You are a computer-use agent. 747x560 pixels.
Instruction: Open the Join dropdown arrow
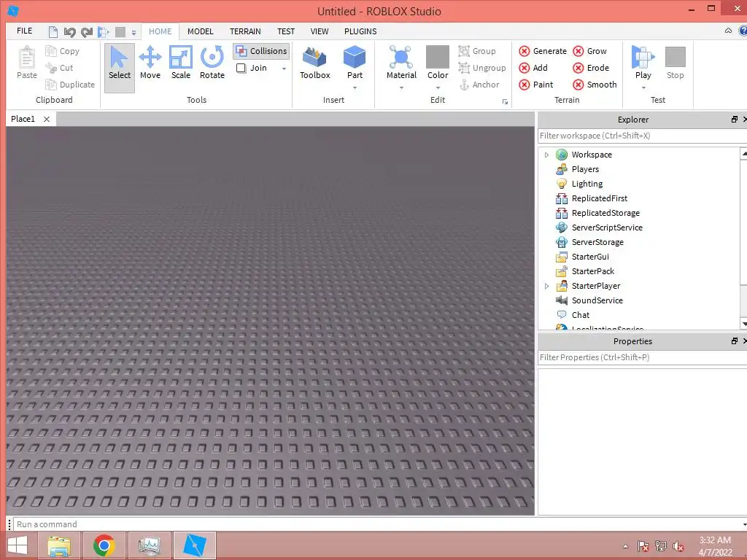[284, 69]
